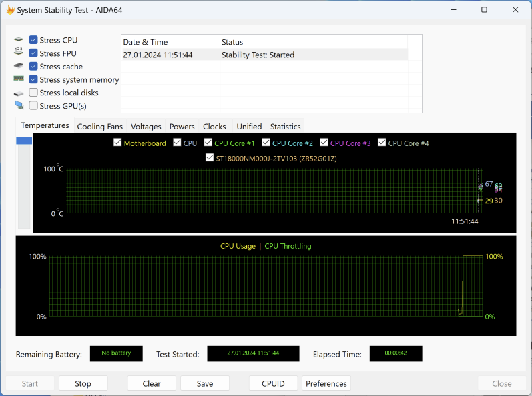Click the Save button
Image resolution: width=532 pixels, height=396 pixels.
coord(205,383)
